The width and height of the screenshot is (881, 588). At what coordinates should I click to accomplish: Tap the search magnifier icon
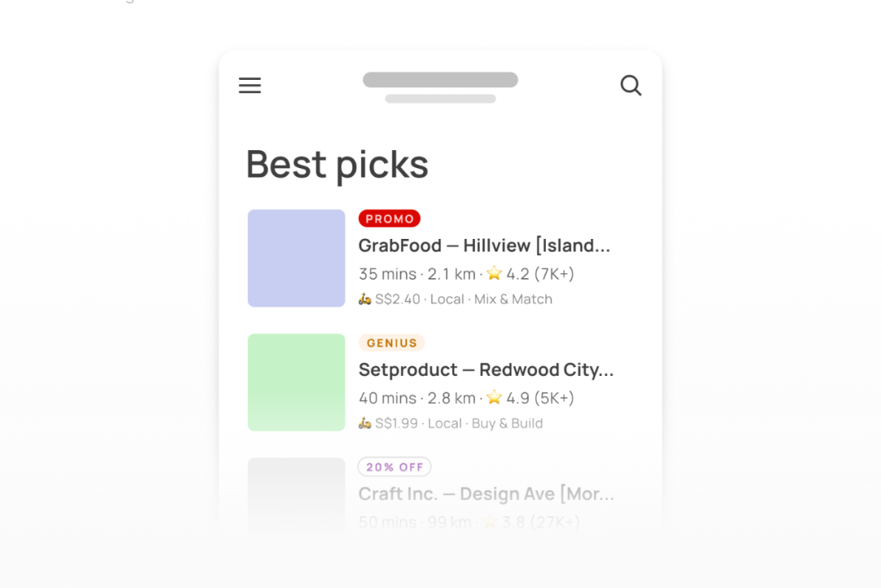point(631,86)
